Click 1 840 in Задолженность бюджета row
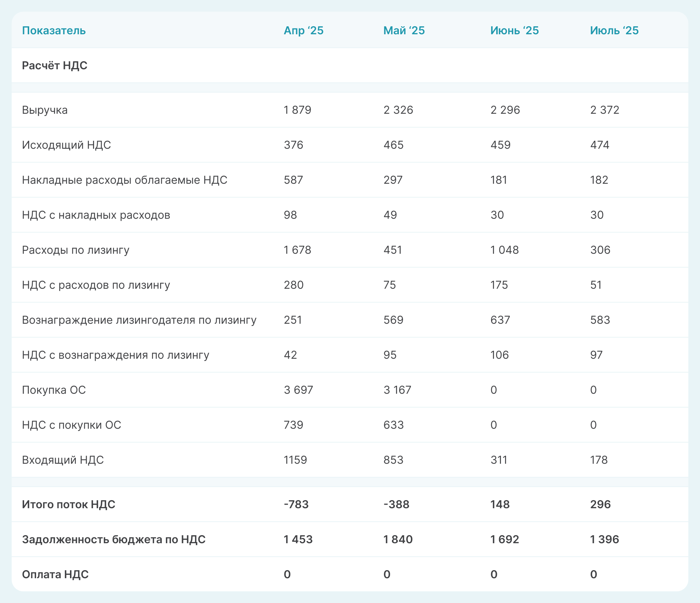 (398, 540)
